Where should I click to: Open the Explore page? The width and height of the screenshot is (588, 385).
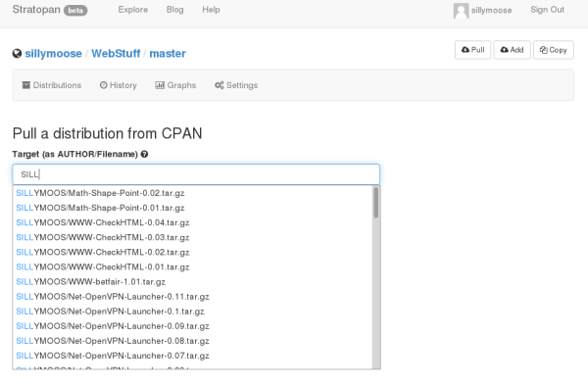132,10
